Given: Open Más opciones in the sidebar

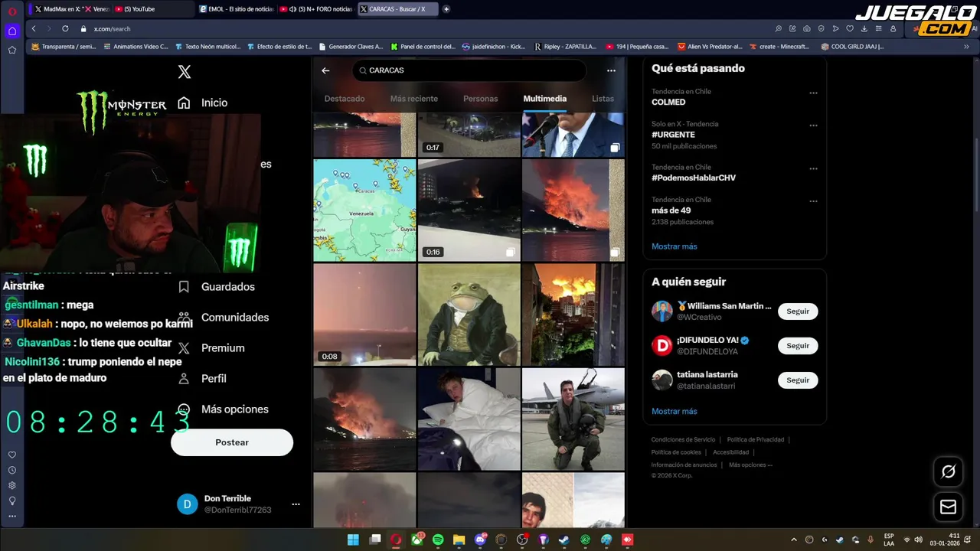Looking at the screenshot, I should pos(223,409).
